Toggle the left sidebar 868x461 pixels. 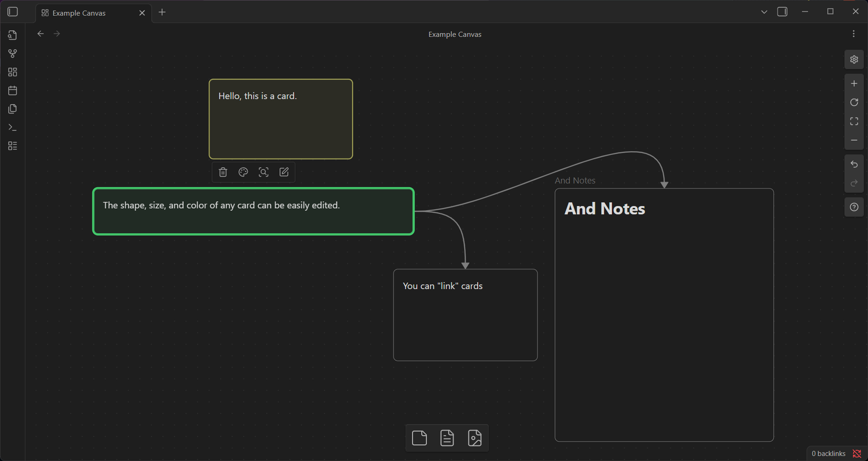coord(13,12)
